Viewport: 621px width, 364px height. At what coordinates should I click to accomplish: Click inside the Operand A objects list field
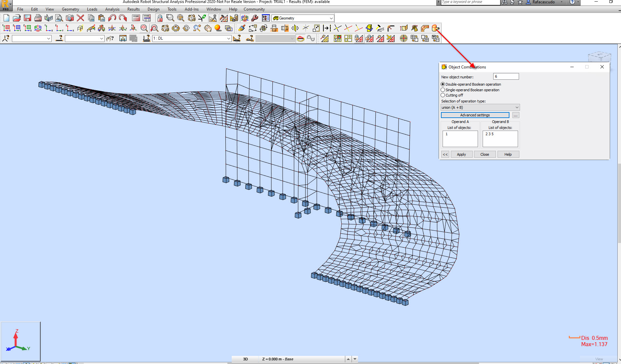click(x=460, y=139)
